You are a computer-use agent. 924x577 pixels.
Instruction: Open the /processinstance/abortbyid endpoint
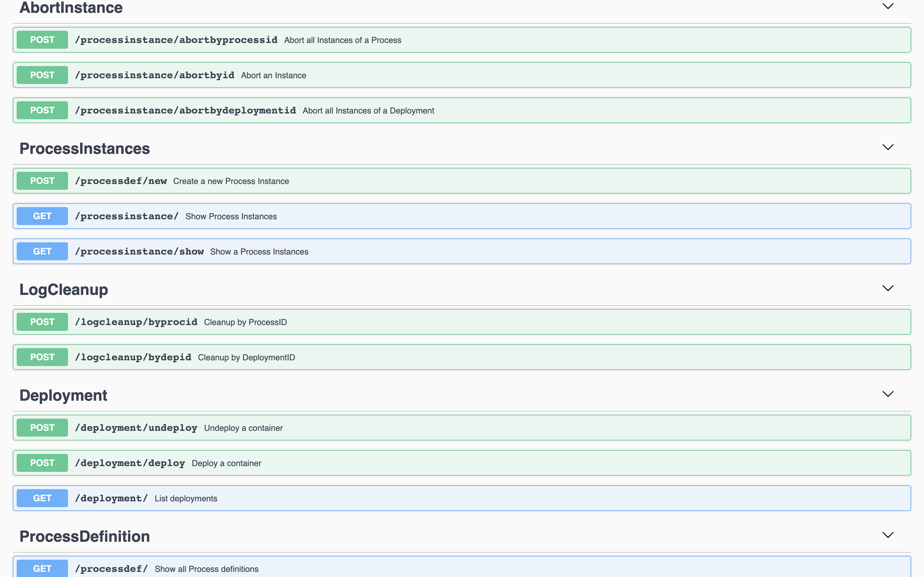155,75
